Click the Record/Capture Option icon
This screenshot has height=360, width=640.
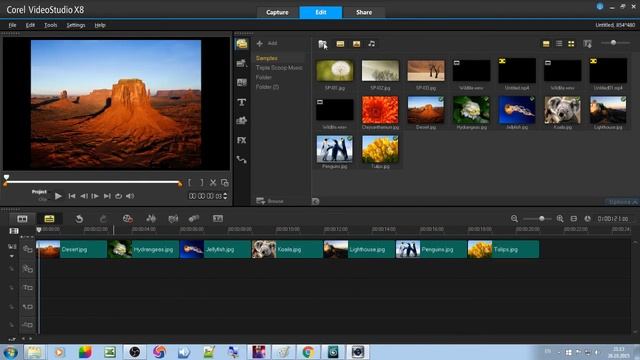pos(127,219)
